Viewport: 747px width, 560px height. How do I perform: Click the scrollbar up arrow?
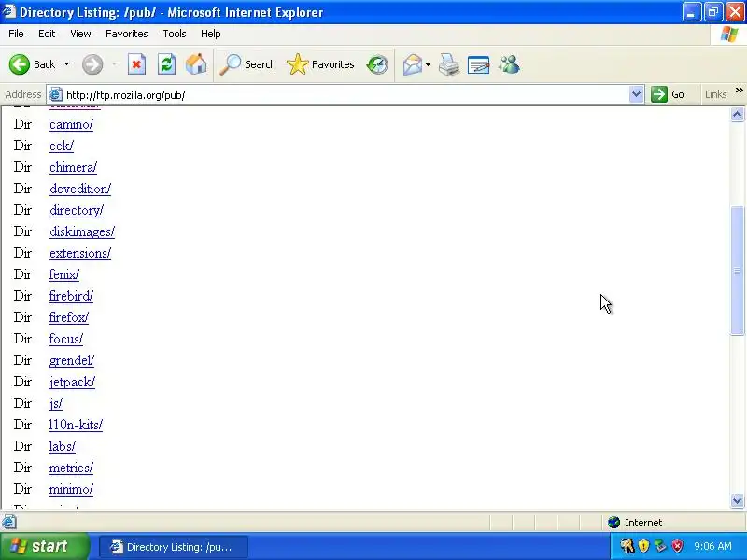pyautogui.click(x=737, y=114)
